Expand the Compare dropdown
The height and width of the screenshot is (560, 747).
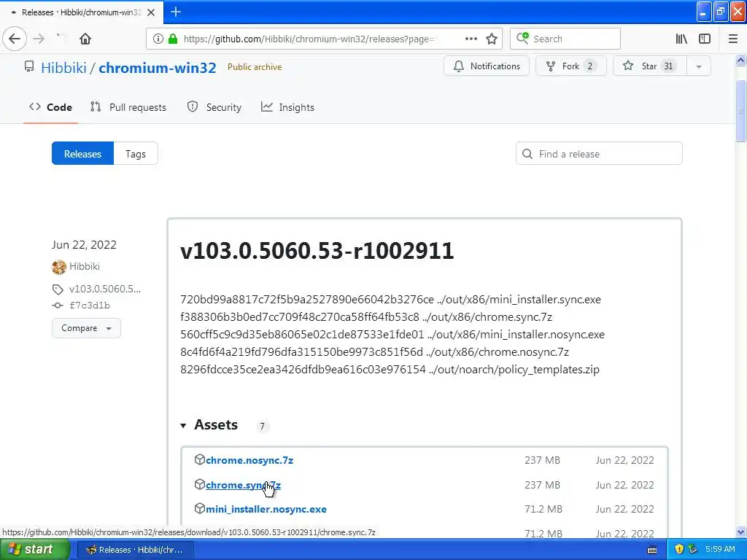coord(86,328)
